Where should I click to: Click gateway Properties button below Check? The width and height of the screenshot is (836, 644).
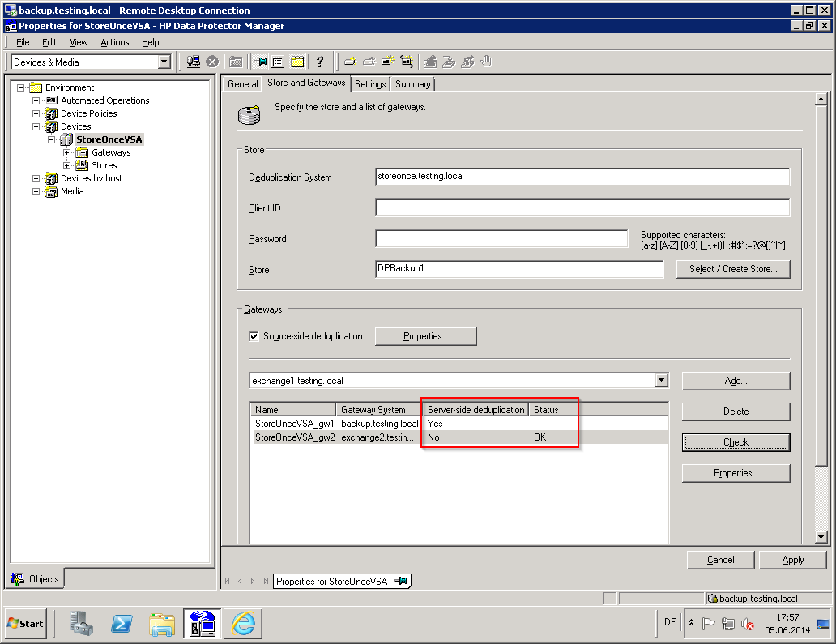pyautogui.click(x=736, y=473)
